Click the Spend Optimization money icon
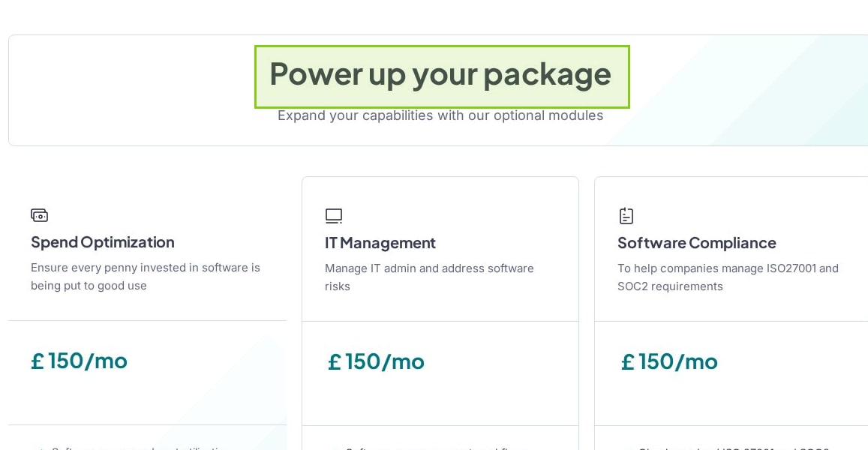 pos(39,215)
